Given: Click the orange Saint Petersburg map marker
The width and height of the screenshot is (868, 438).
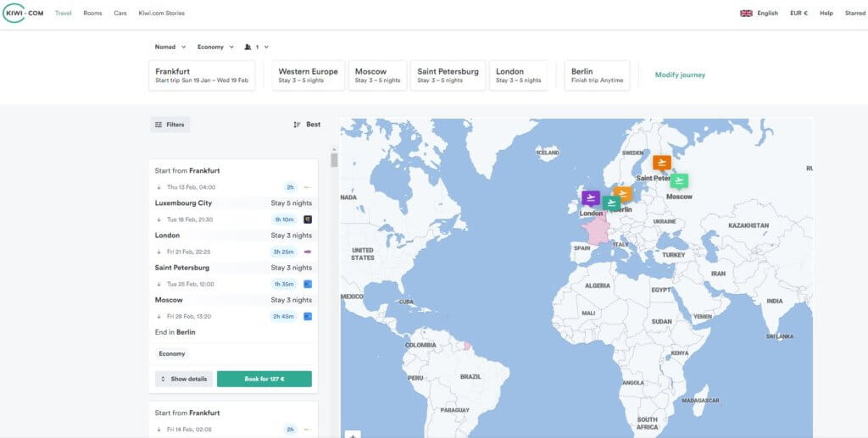Looking at the screenshot, I should pos(661,163).
